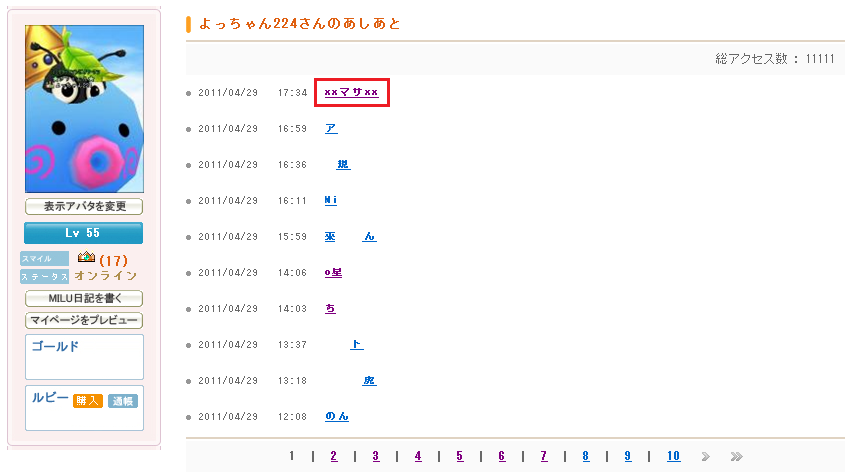Screen dimensions: 845x472
Task: Open visitor link xxマサxx
Action: click(351, 93)
